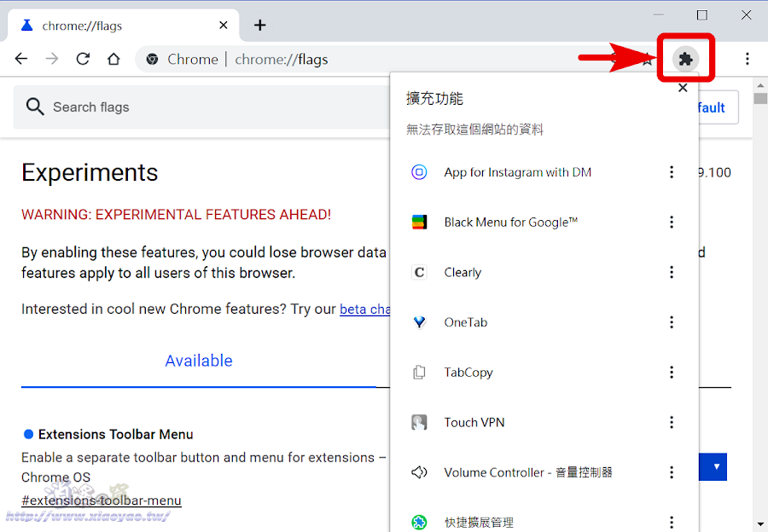Close the Chrome window
The image size is (768, 532).
point(746,15)
